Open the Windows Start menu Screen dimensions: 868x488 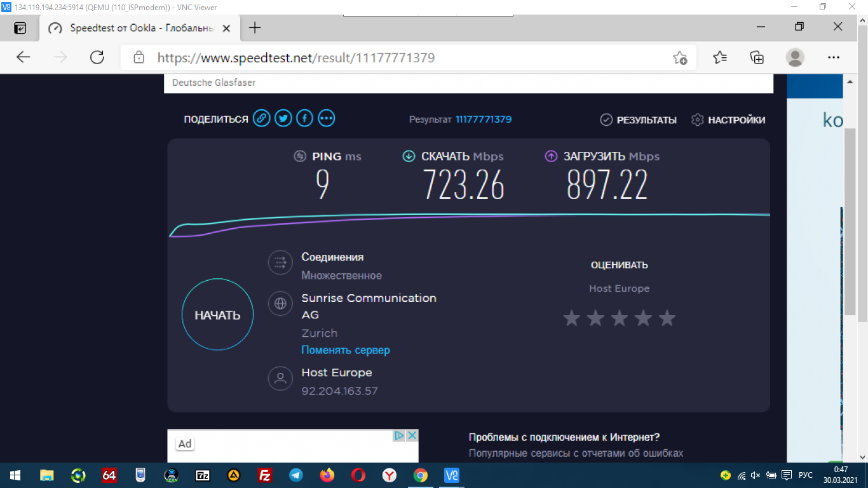(x=15, y=475)
